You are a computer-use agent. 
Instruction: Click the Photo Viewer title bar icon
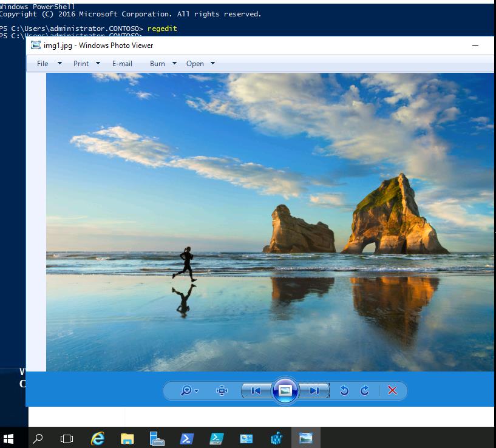tap(36, 46)
